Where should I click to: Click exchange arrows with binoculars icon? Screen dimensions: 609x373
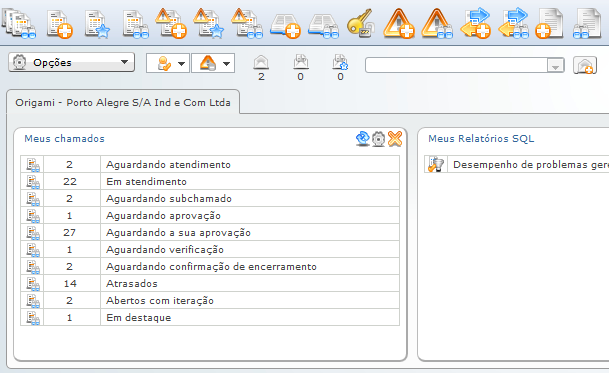point(513,23)
